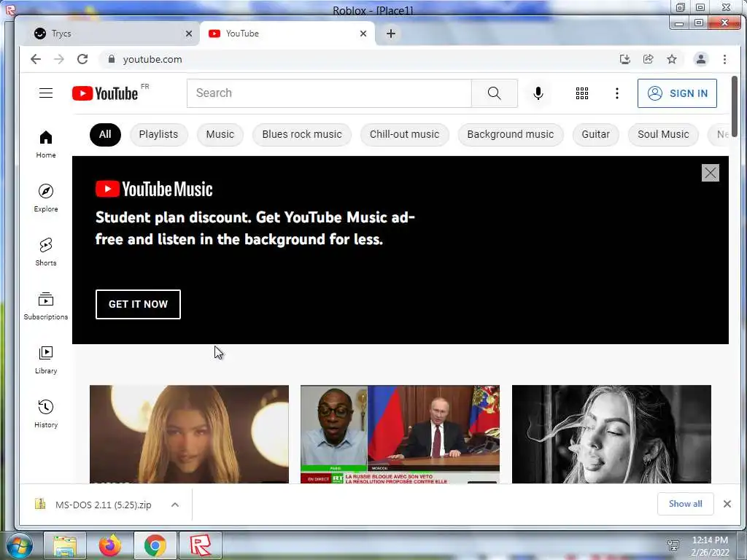Image resolution: width=747 pixels, height=560 pixels.
Task: Click the taskbar clock
Action: [710, 546]
